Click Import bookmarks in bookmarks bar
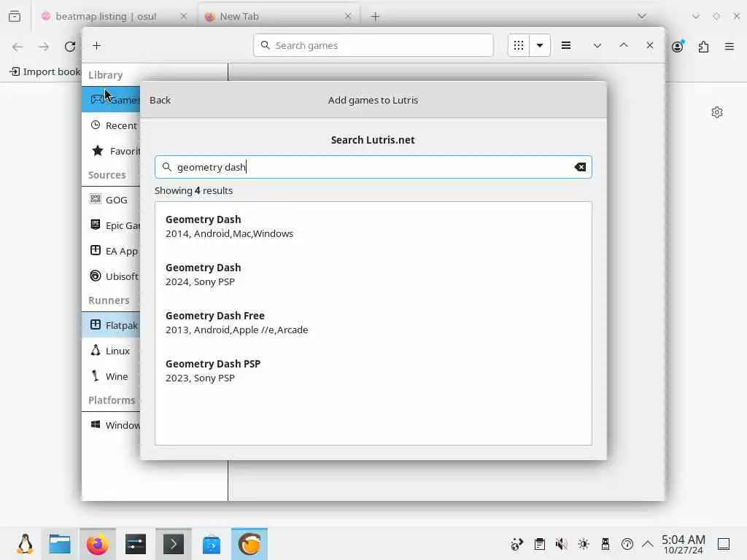The width and height of the screenshot is (747, 560). tap(45, 71)
